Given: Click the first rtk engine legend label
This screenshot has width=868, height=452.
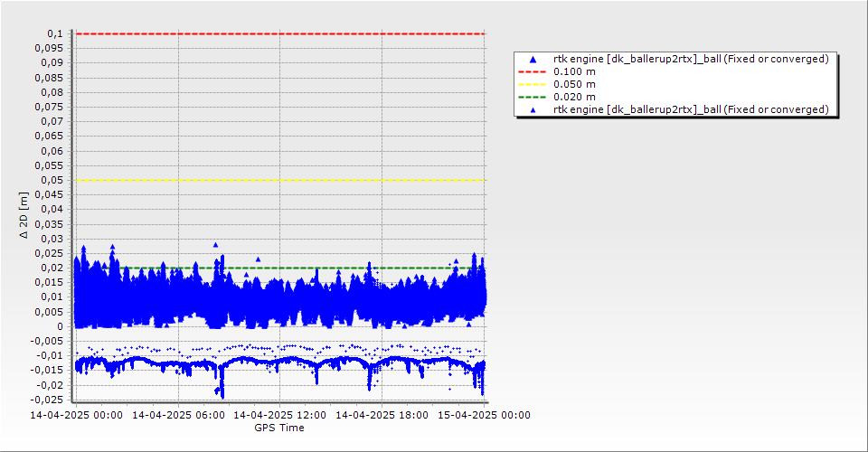Looking at the screenshot, I should tap(691, 59).
